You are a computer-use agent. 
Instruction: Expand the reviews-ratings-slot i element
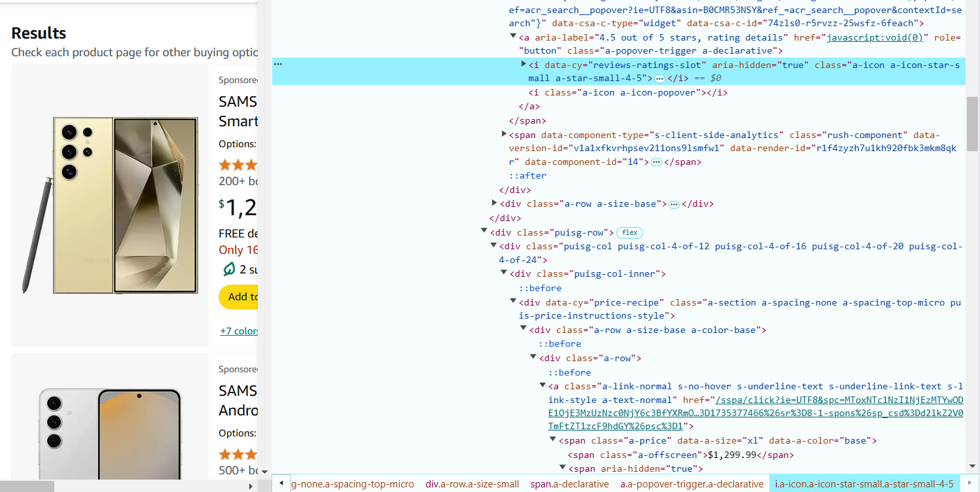(523, 64)
